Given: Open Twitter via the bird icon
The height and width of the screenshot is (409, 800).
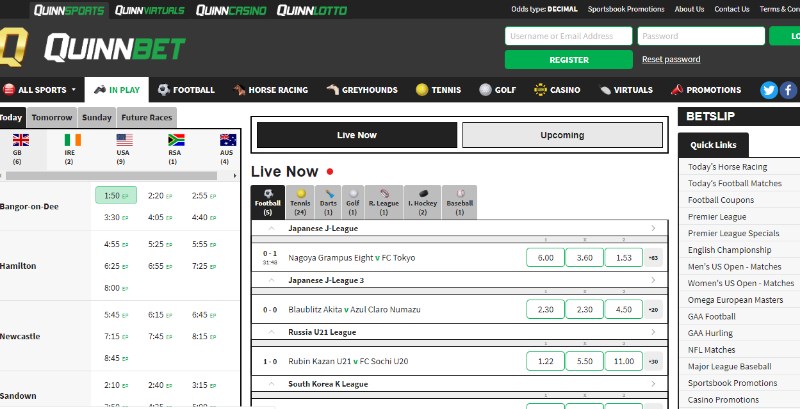Looking at the screenshot, I should tap(769, 90).
